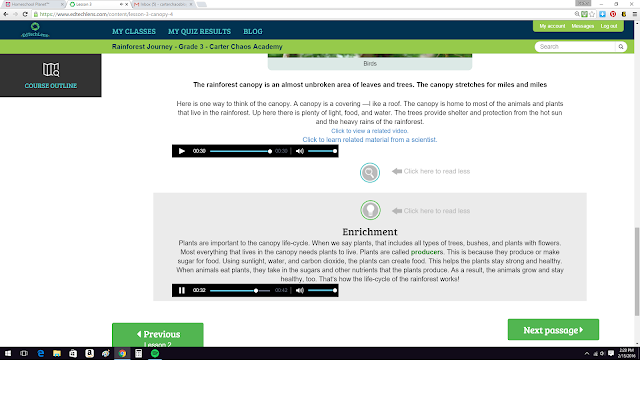Click the Pinterest extension icon
640x396 pixels.
click(x=613, y=14)
